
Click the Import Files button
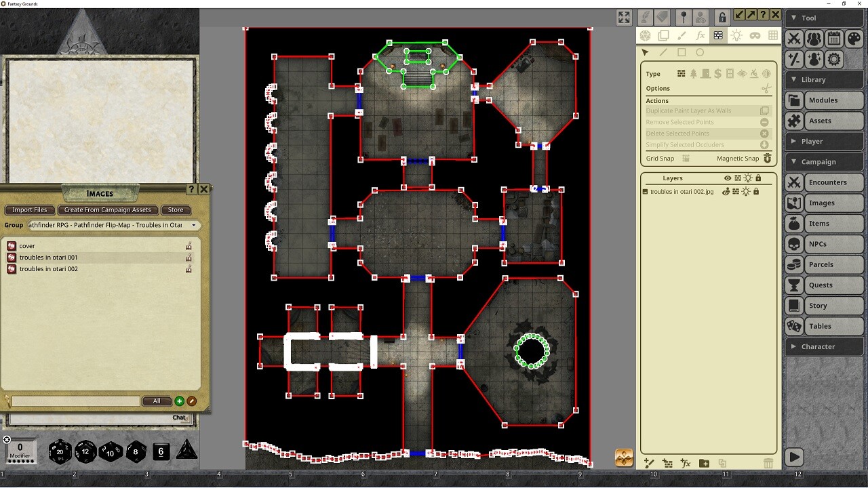tap(29, 209)
